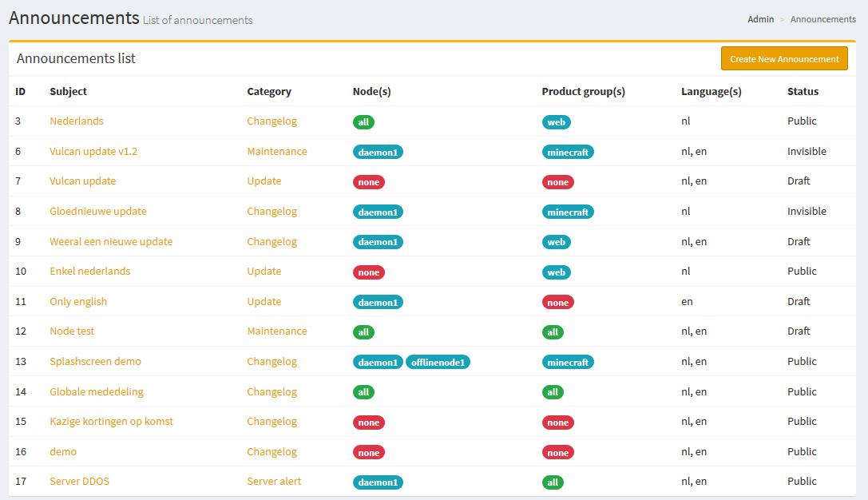The image size is (868, 500).
Task: Open the Admin breadcrumb link
Action: click(x=760, y=19)
